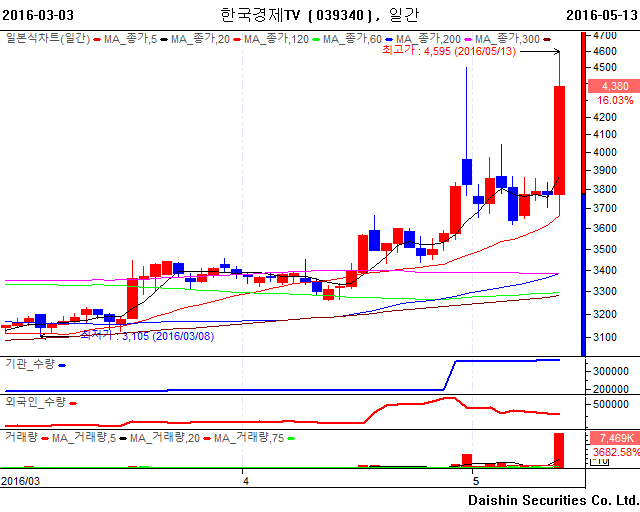Image resolution: width=640 pixels, height=512 pixels.
Task: Click the 3400 price axis label
Action: (605, 270)
